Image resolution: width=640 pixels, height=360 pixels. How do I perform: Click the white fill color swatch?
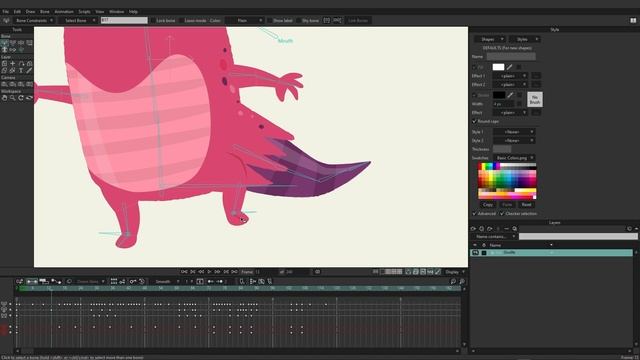tap(498, 67)
